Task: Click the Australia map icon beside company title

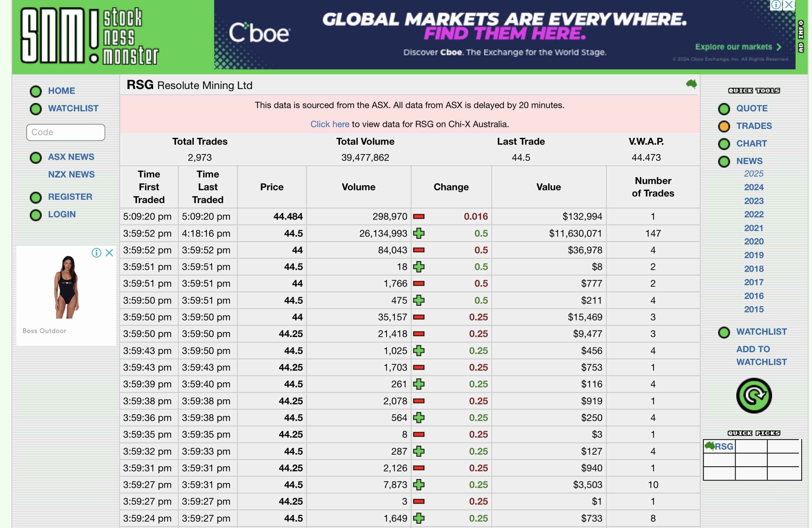Action: point(691,84)
